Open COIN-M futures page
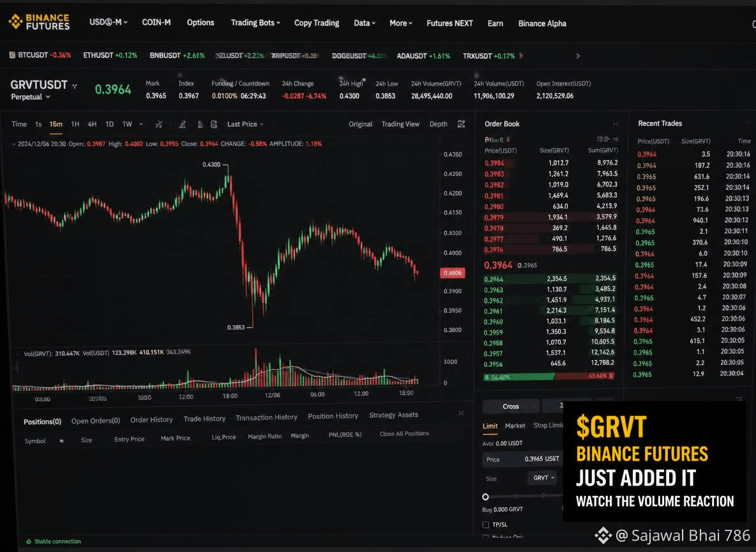This screenshot has height=552, width=756. coord(156,22)
